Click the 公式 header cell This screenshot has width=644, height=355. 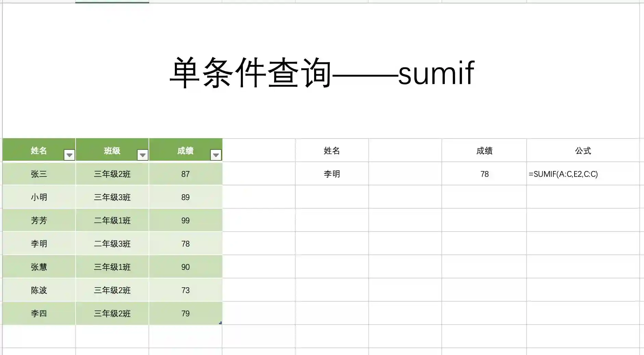point(583,151)
